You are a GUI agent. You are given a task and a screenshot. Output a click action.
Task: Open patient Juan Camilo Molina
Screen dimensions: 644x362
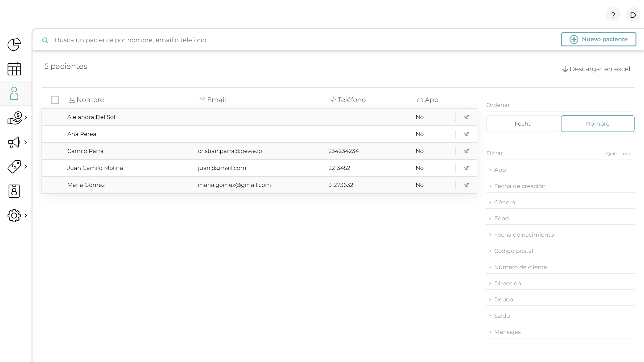pos(95,168)
